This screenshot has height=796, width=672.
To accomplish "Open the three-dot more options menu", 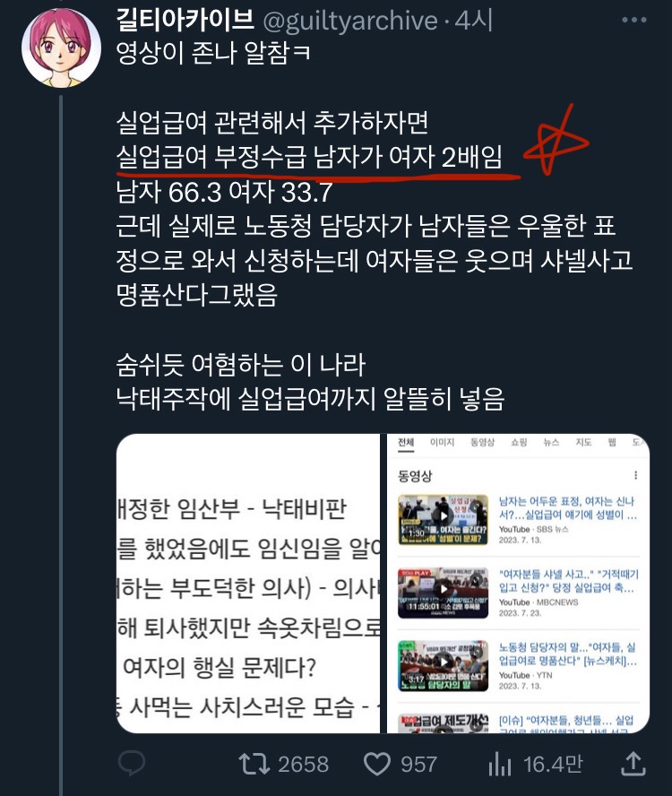I will (634, 20).
